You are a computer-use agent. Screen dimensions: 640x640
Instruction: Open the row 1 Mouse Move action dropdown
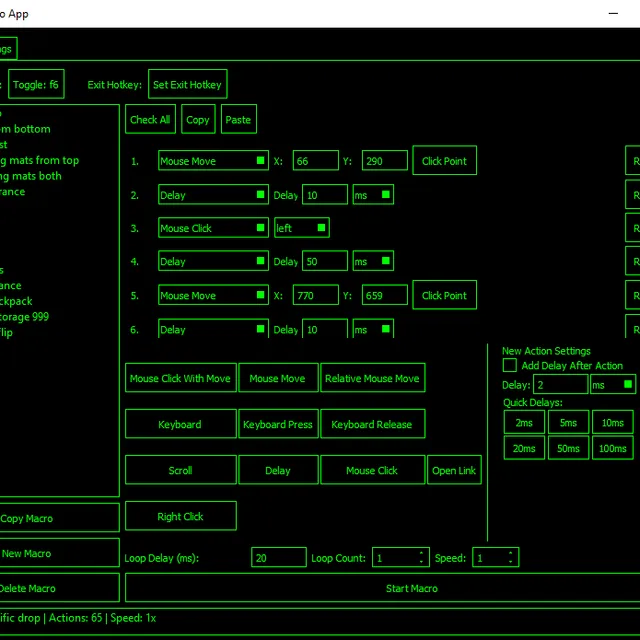point(213,161)
